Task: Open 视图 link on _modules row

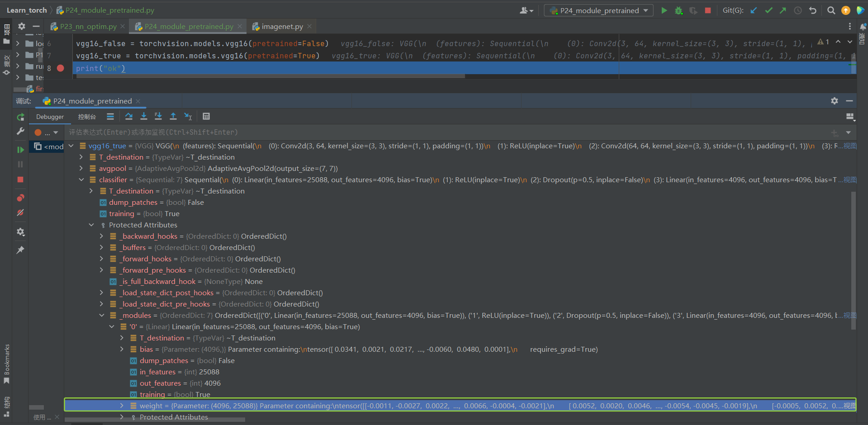Action: [850, 316]
